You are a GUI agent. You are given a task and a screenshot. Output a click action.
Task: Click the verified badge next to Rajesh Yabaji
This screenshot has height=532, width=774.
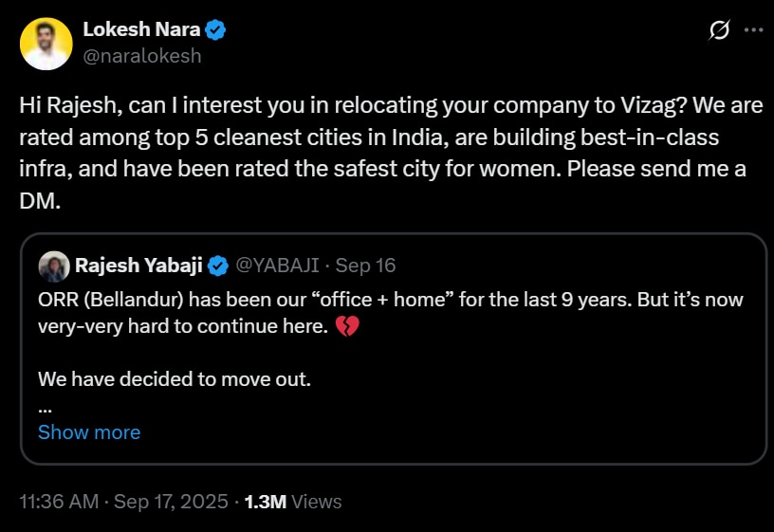(218, 266)
